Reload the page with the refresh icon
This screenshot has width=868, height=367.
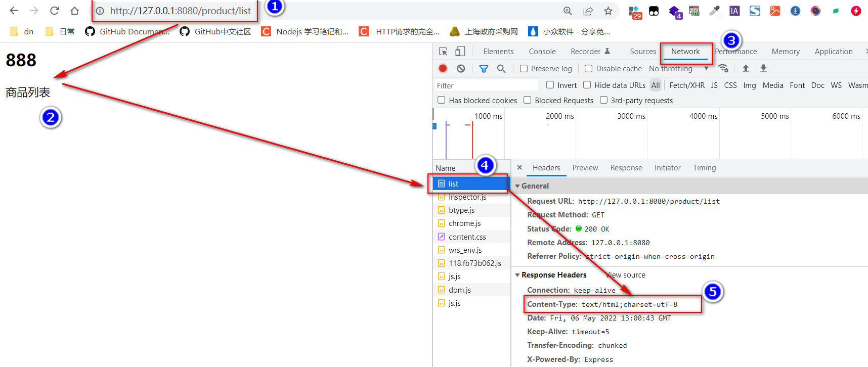point(55,11)
